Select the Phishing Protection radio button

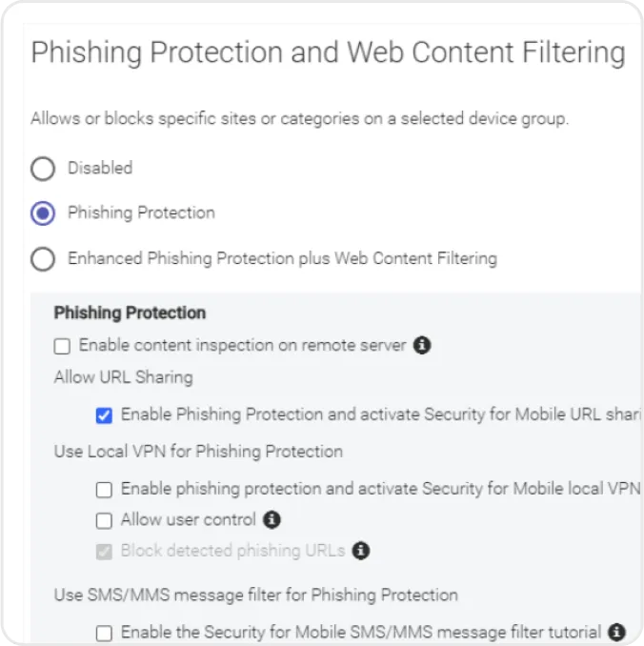[43, 213]
